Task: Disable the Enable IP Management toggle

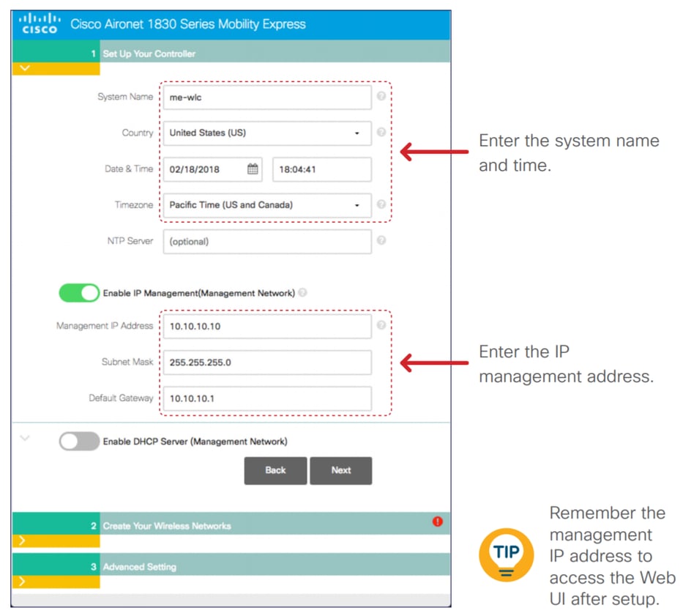Action: click(79, 293)
